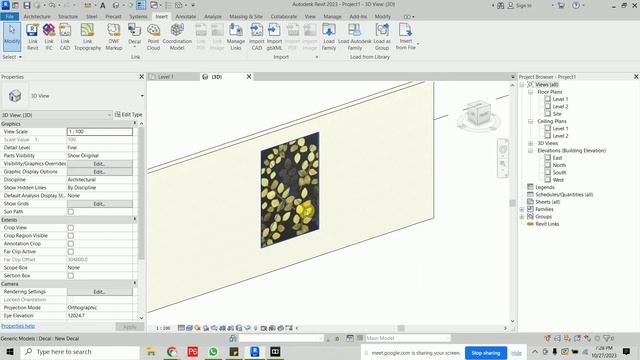The height and width of the screenshot is (360, 640).
Task: Open Link Topography tool
Action: pyautogui.click(x=87, y=37)
